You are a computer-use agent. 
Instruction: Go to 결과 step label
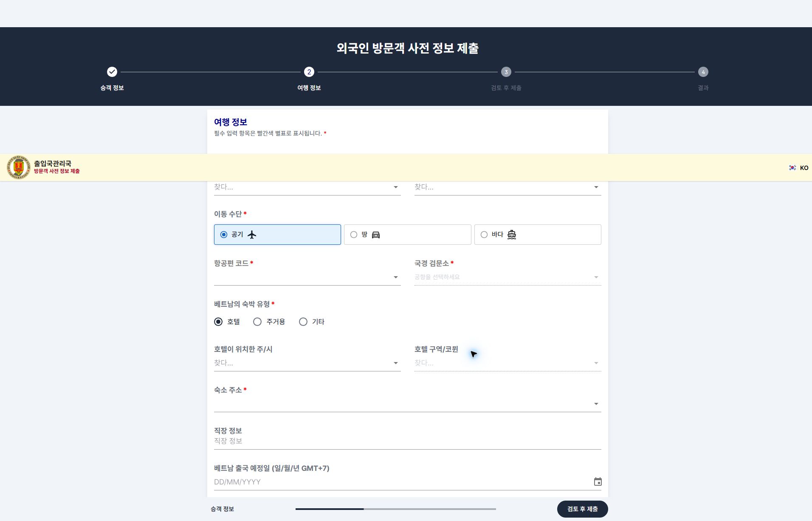pos(703,88)
